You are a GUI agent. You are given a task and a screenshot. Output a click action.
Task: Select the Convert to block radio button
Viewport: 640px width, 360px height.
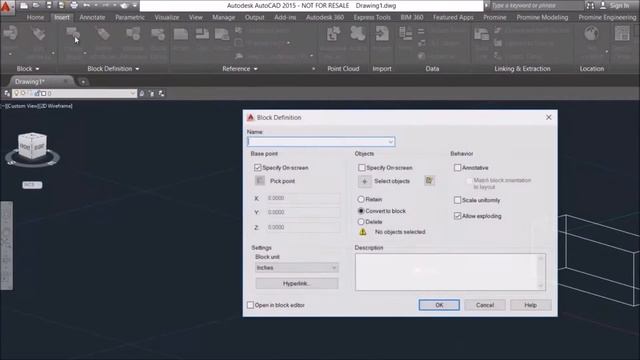(361, 211)
